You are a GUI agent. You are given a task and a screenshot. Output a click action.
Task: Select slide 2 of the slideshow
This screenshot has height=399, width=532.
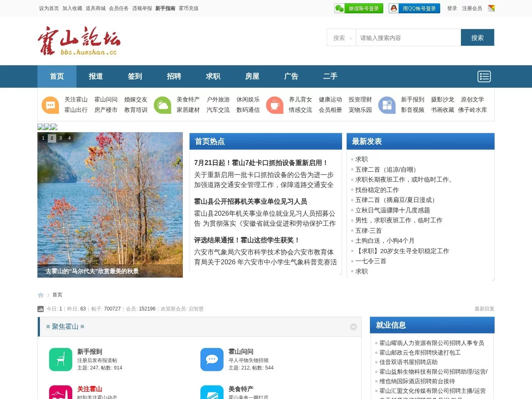click(x=52, y=138)
